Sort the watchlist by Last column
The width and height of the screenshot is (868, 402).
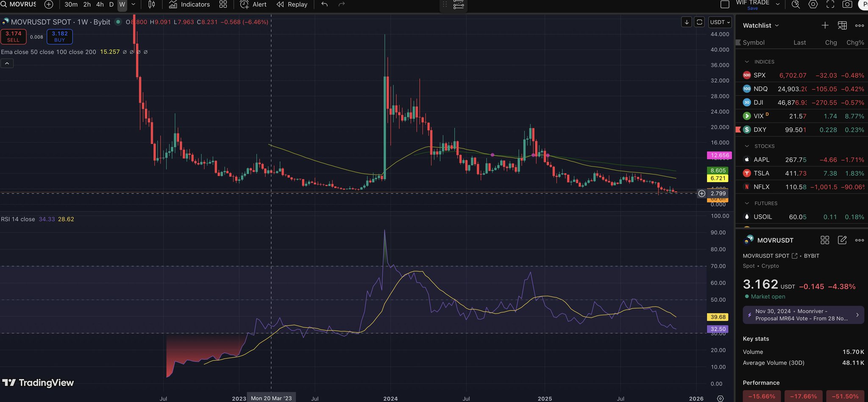(800, 42)
